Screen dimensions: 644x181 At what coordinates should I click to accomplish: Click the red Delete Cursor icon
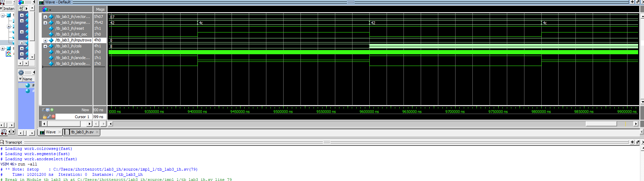pyautogui.click(x=53, y=117)
